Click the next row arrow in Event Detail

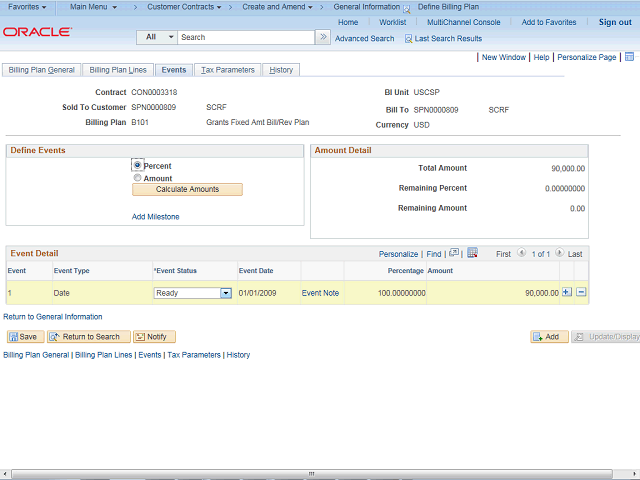[x=560, y=253]
